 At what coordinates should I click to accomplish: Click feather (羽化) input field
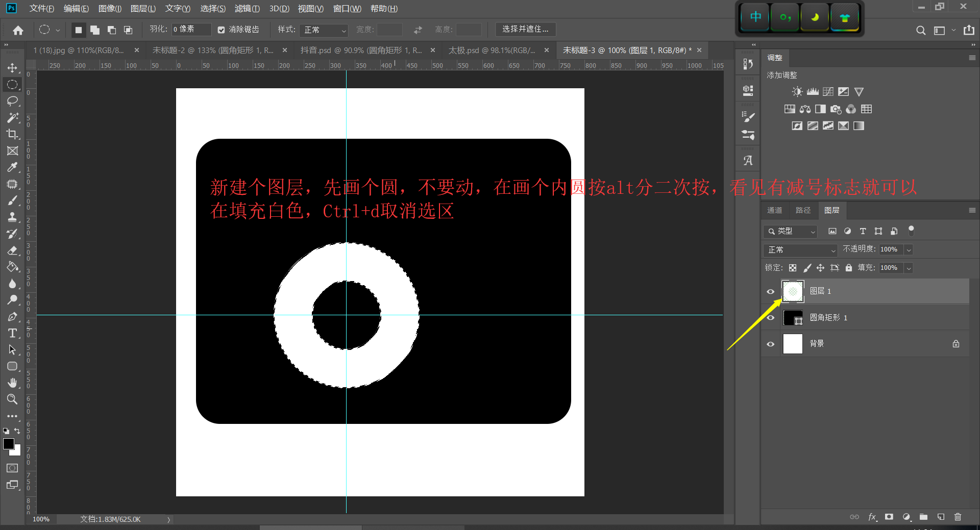pos(191,30)
